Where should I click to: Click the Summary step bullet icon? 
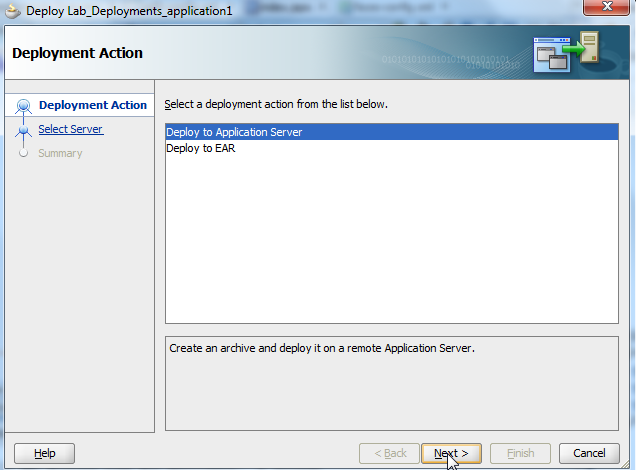click(x=24, y=153)
